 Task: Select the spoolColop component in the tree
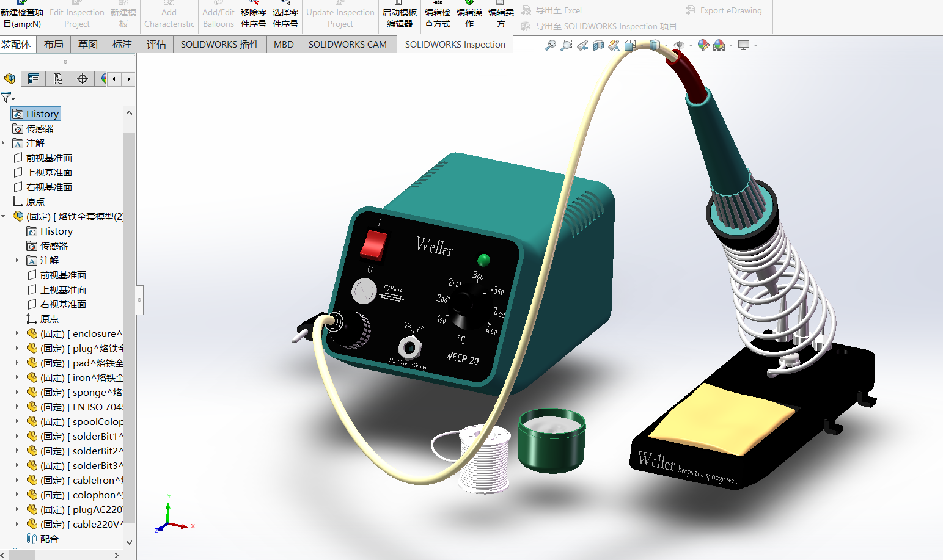[x=75, y=421]
